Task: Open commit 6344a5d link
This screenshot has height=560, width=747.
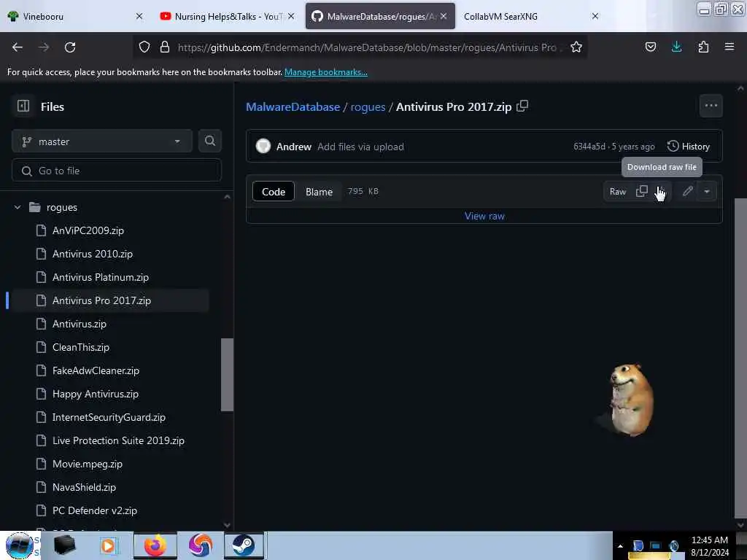Action: pos(589,146)
